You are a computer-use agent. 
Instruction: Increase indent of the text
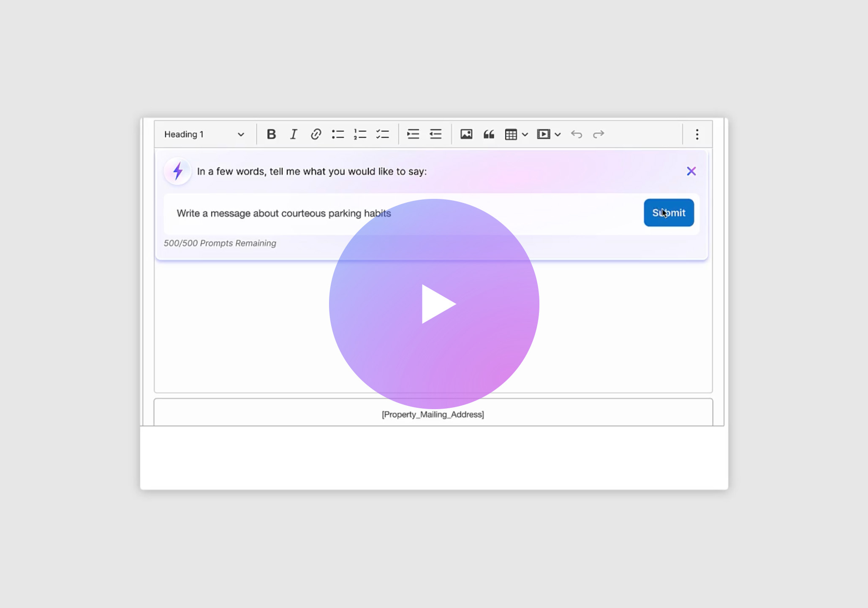tap(413, 134)
